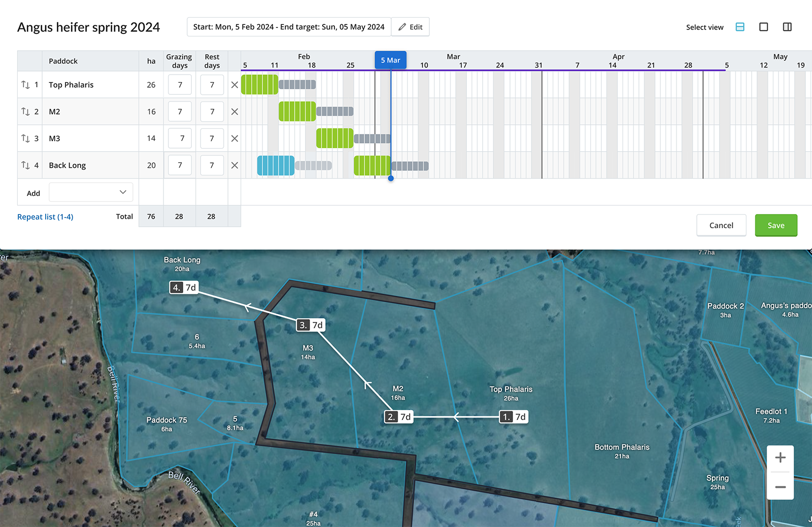
Task: Click rest days field for M3
Action: 212,138
